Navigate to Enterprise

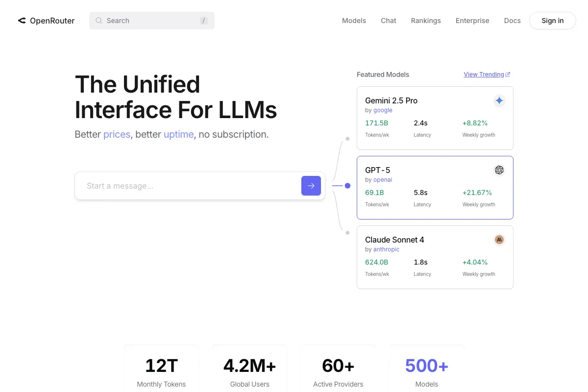pyautogui.click(x=472, y=21)
